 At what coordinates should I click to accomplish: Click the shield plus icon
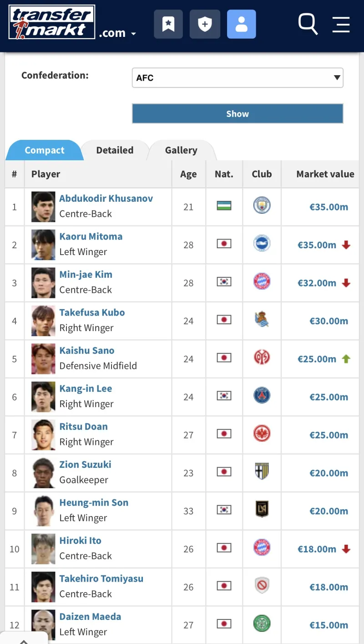205,24
